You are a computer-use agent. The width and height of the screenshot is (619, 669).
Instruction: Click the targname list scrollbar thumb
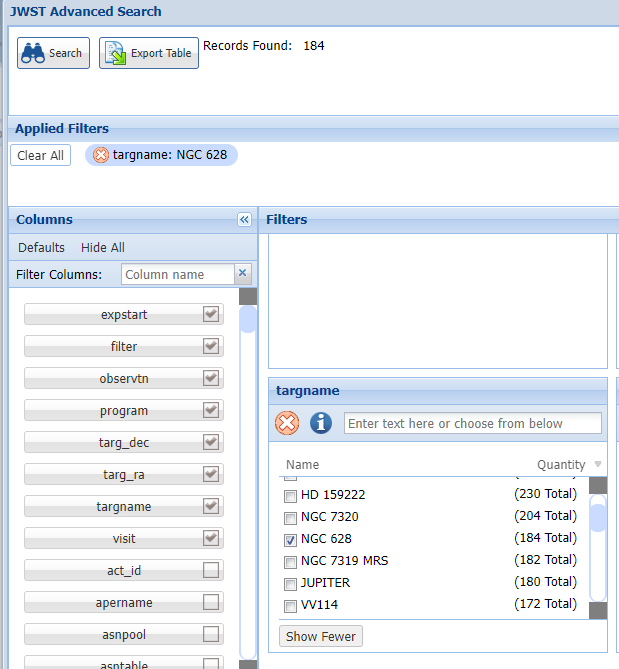598,518
